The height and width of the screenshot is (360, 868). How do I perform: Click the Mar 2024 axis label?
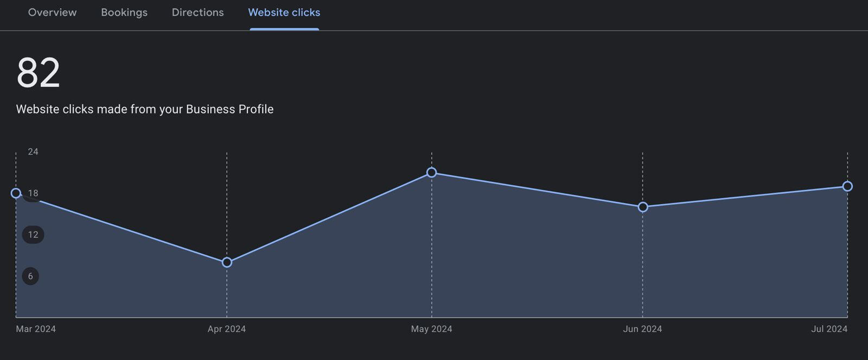[x=36, y=329]
